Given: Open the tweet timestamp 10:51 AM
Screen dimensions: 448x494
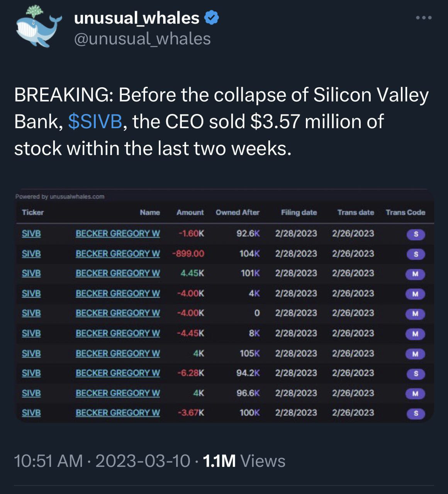Looking at the screenshot, I should click(x=48, y=461).
